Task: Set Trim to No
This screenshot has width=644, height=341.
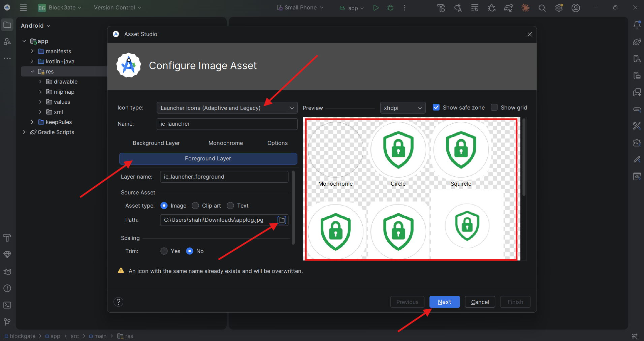Action: point(190,251)
